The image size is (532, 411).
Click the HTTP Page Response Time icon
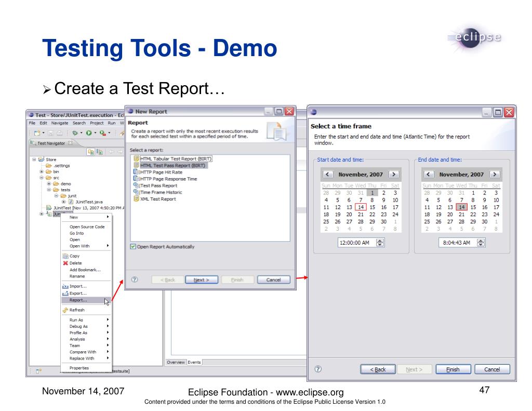tap(137, 179)
